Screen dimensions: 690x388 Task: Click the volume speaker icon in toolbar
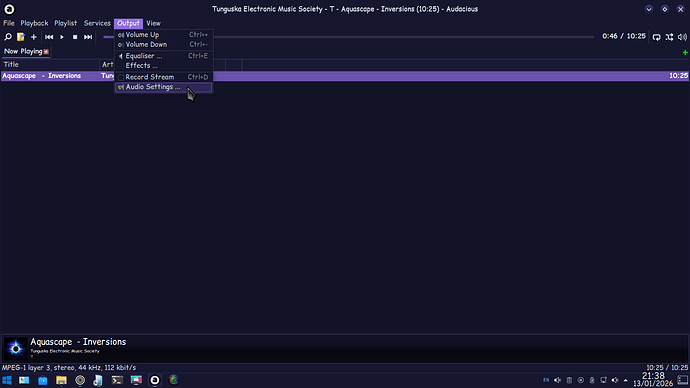pos(682,37)
